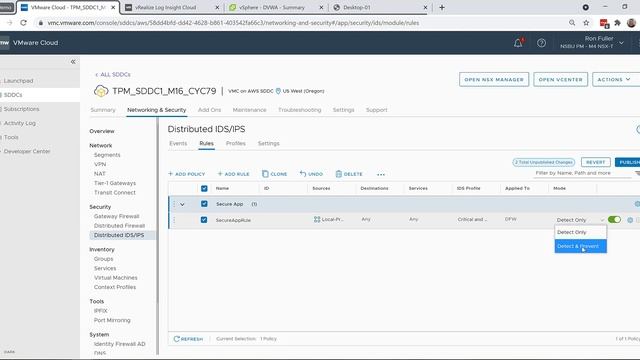Click Add Policy

pos(187,174)
